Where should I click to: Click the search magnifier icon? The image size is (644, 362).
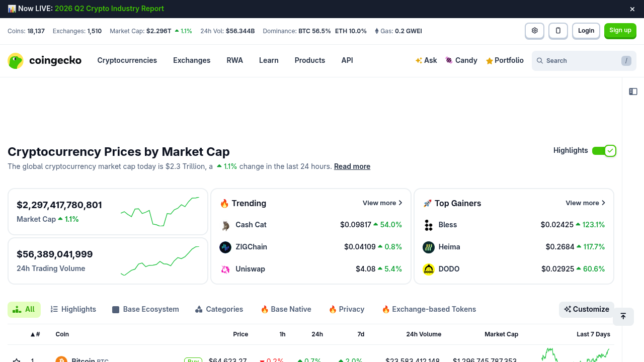pos(540,61)
